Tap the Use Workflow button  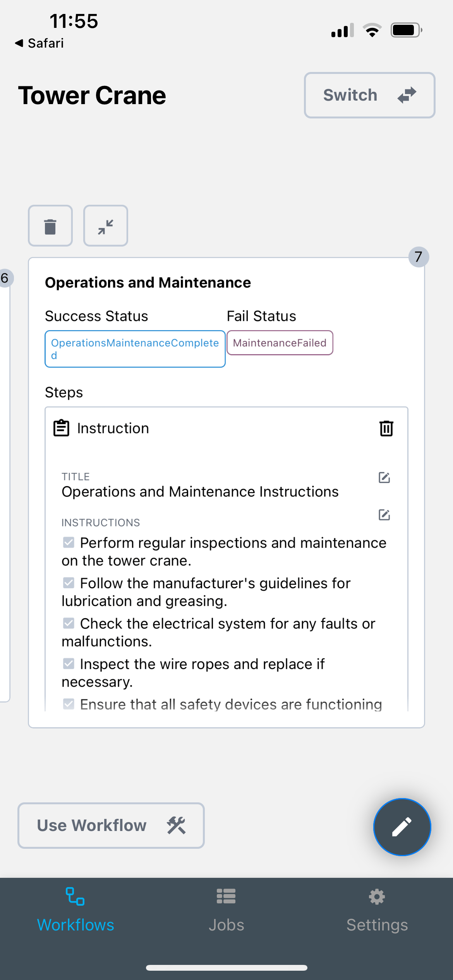(111, 826)
